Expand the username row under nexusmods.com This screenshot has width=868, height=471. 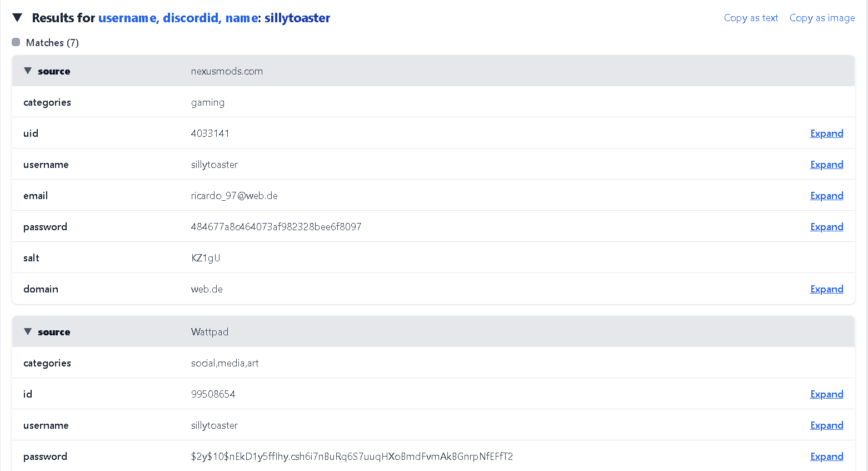click(826, 165)
